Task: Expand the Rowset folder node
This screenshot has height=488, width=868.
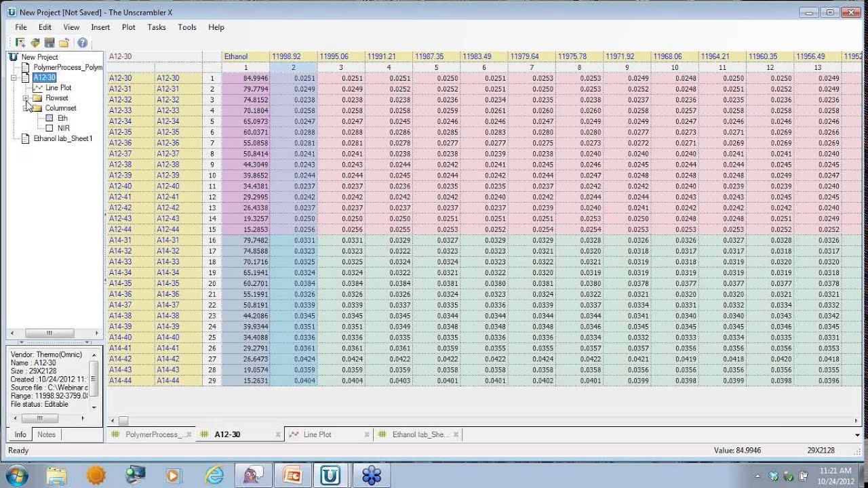Action: click(x=26, y=98)
